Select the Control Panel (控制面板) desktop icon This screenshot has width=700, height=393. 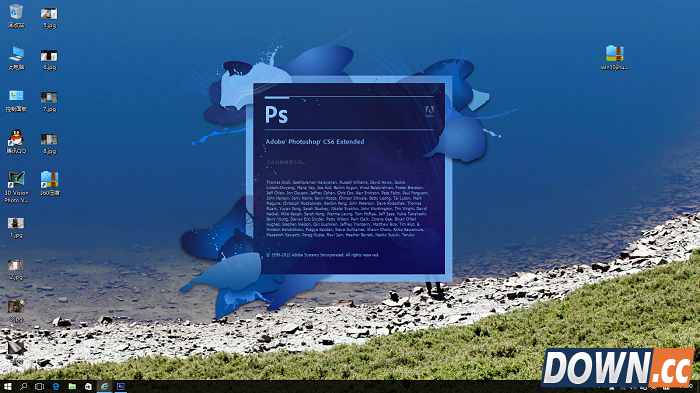(16, 100)
